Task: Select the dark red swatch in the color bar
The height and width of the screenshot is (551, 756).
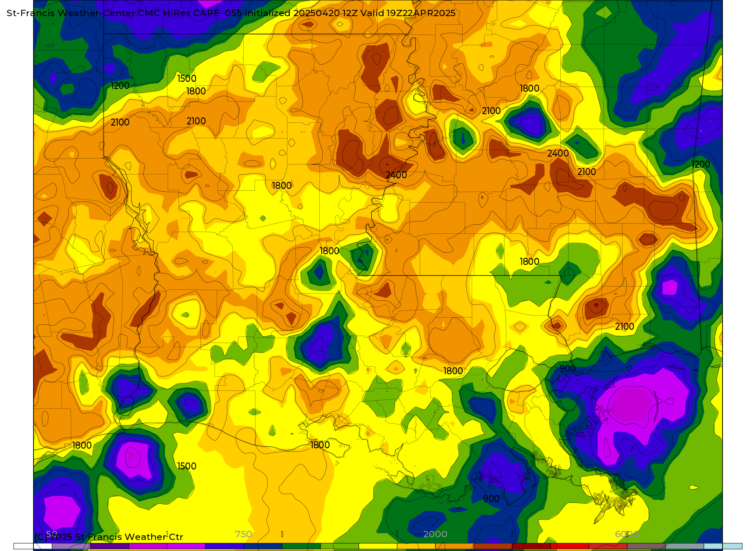Action: click(531, 546)
